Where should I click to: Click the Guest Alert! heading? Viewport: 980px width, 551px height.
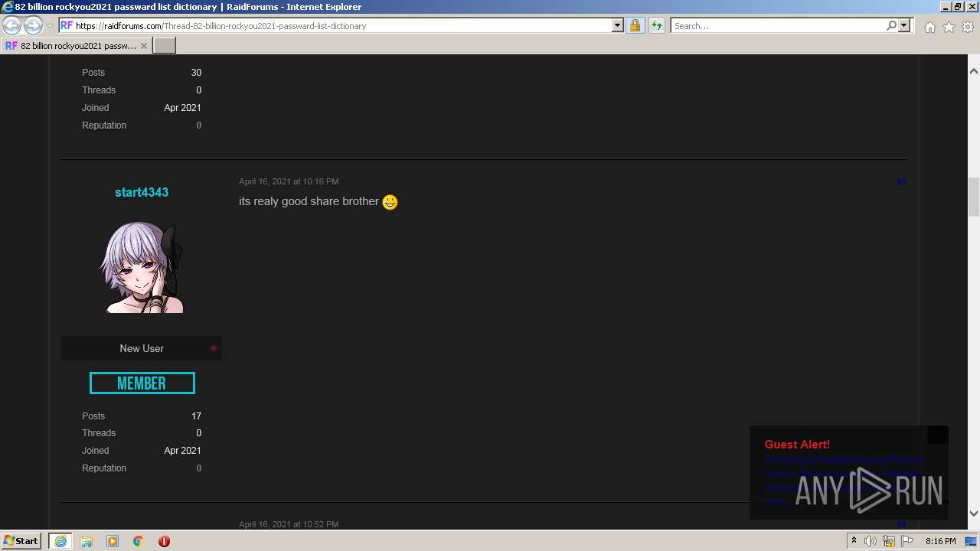click(x=797, y=445)
